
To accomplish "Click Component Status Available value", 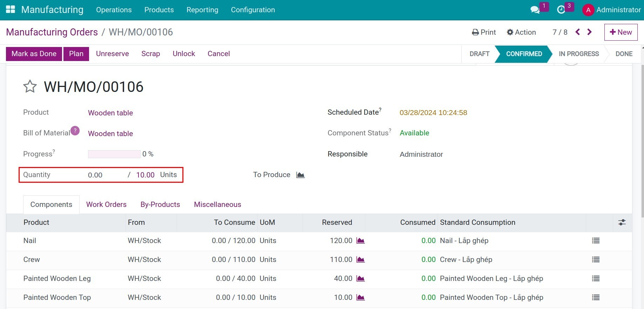I will pos(414,133).
